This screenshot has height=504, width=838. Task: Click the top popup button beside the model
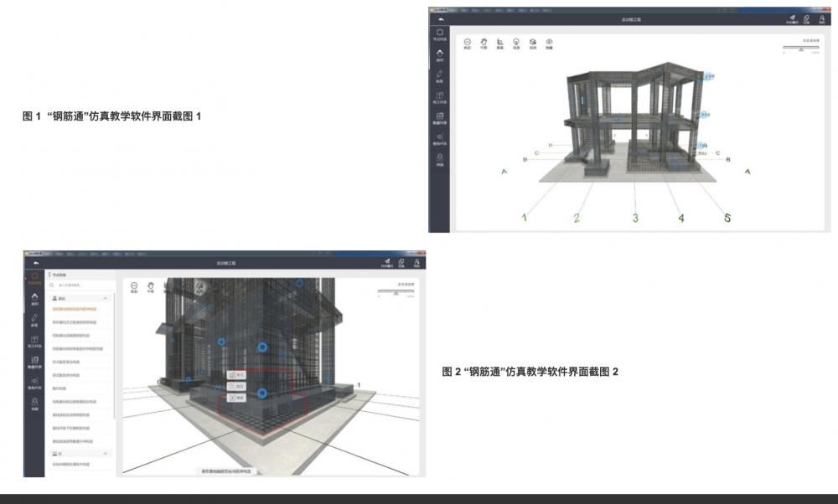pyautogui.click(x=236, y=375)
